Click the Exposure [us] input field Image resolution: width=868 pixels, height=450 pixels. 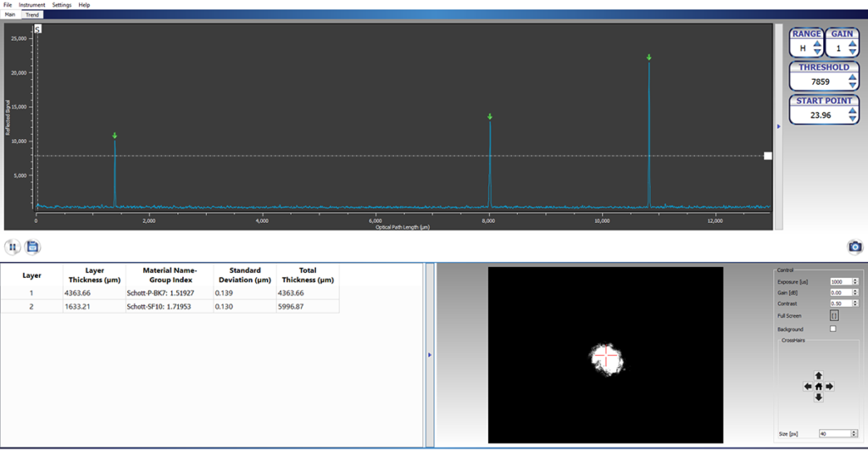coord(841,281)
